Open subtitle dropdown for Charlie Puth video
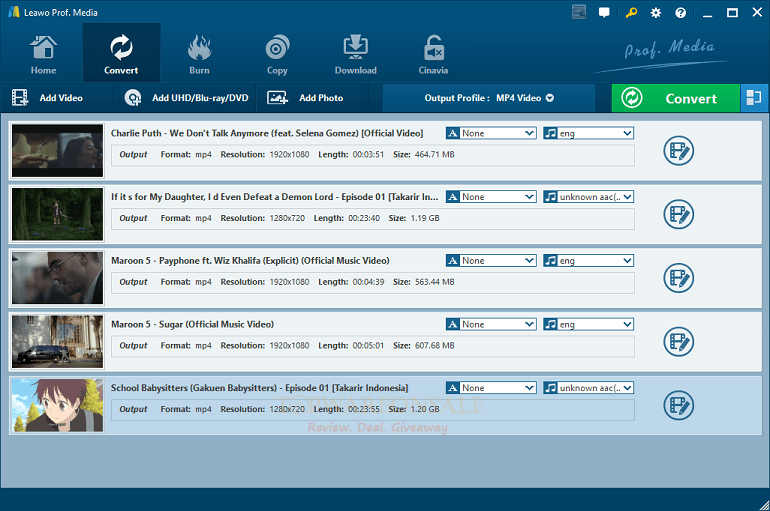 tap(491, 133)
